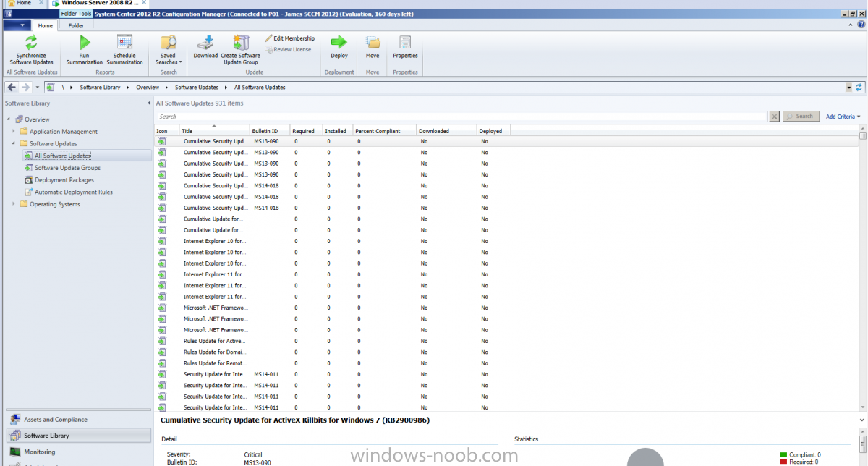Sort by the Percent Compliant column header
868x466 pixels.
pyautogui.click(x=385, y=131)
